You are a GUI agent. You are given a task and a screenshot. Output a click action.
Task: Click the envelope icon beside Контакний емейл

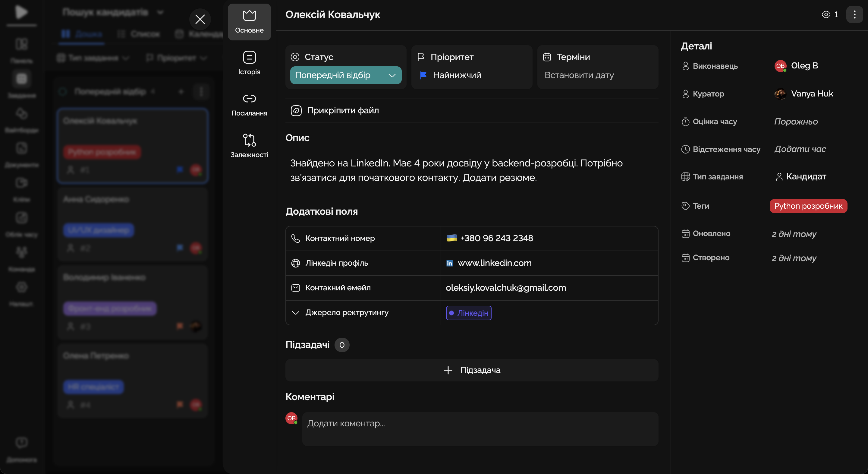pyautogui.click(x=295, y=288)
